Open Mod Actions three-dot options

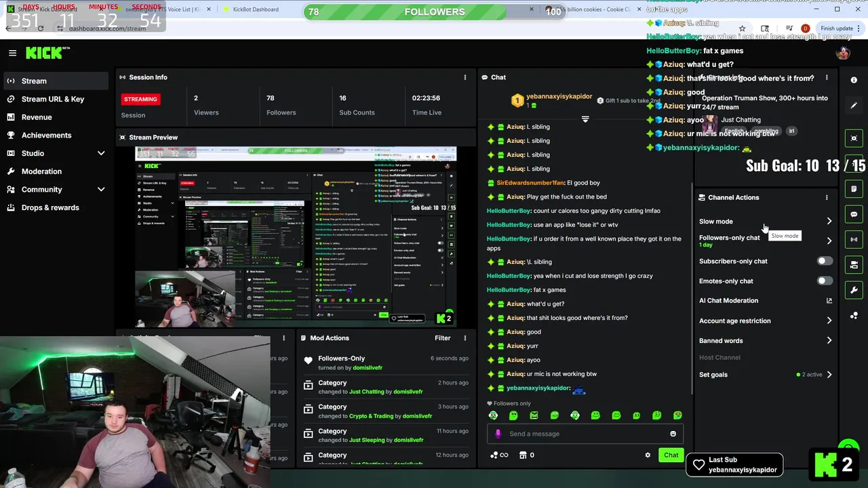click(x=465, y=338)
